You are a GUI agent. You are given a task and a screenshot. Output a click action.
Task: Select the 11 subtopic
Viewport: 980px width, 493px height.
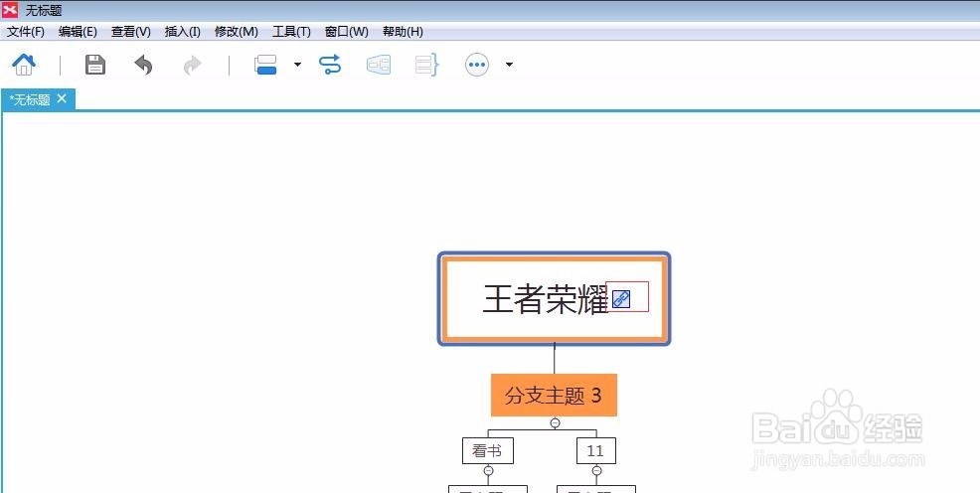[595, 450]
